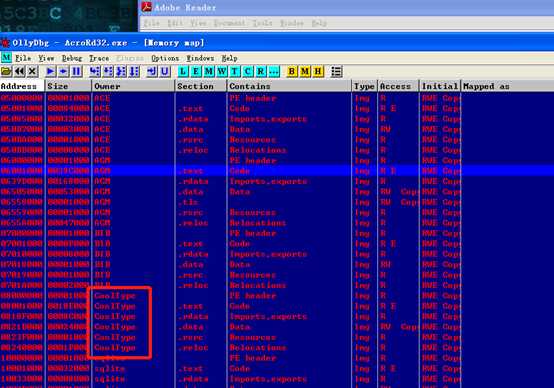Open Windows list with W icon
Screen dimensions: 554x388
click(x=222, y=72)
